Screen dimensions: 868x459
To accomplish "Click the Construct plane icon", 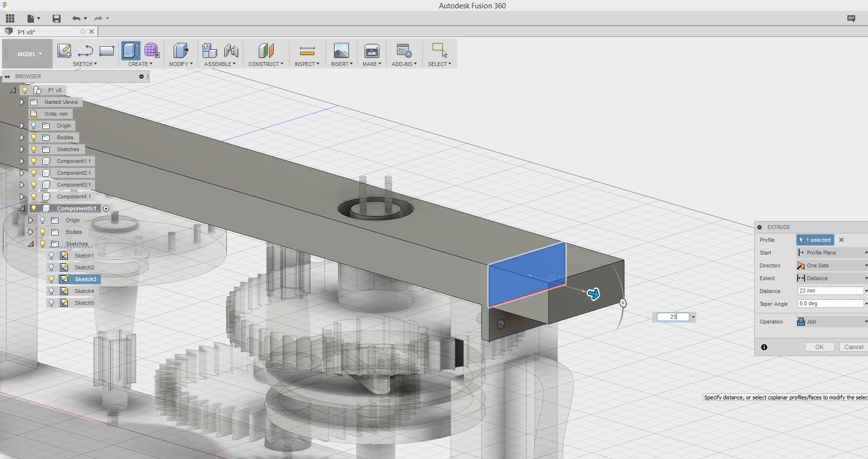I will tap(266, 51).
